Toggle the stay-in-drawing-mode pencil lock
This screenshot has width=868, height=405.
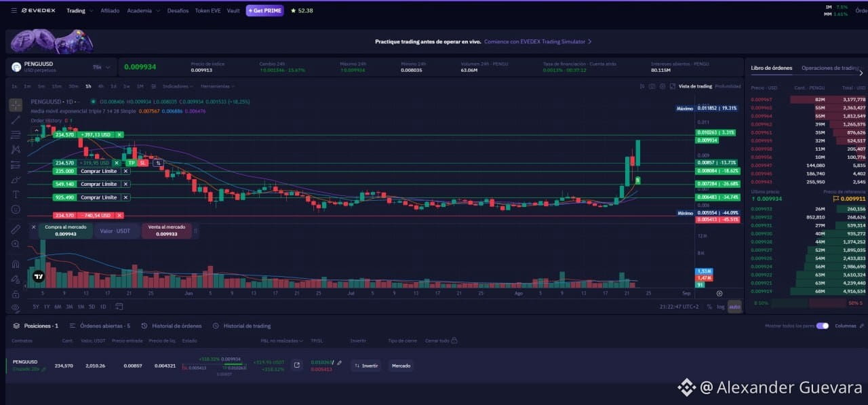pos(16,279)
